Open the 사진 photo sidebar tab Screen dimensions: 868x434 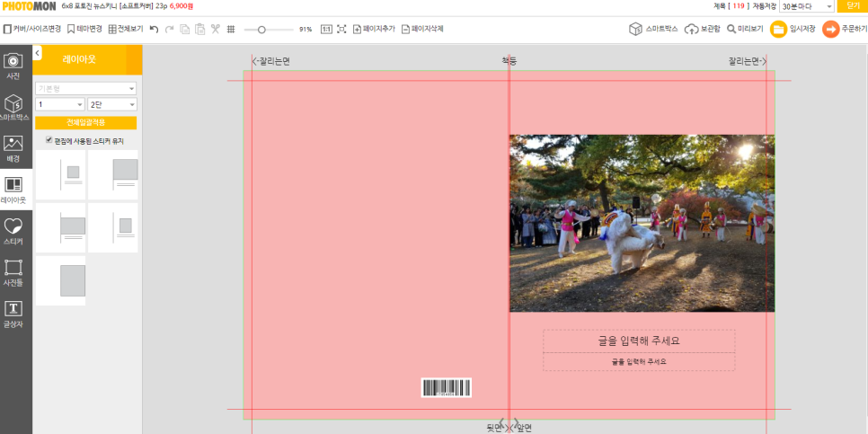(13, 66)
